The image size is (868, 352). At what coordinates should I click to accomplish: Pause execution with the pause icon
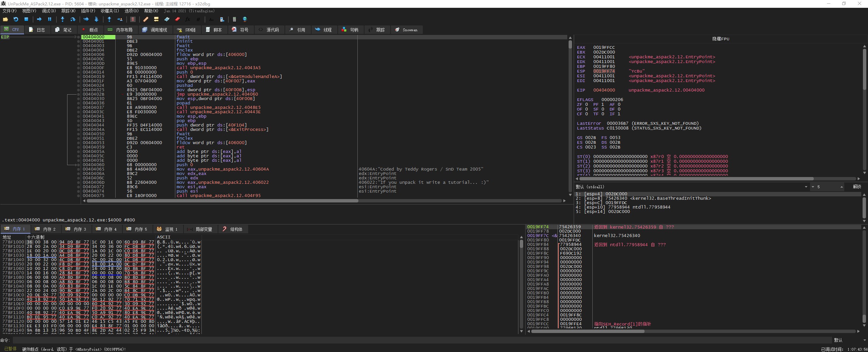50,19
